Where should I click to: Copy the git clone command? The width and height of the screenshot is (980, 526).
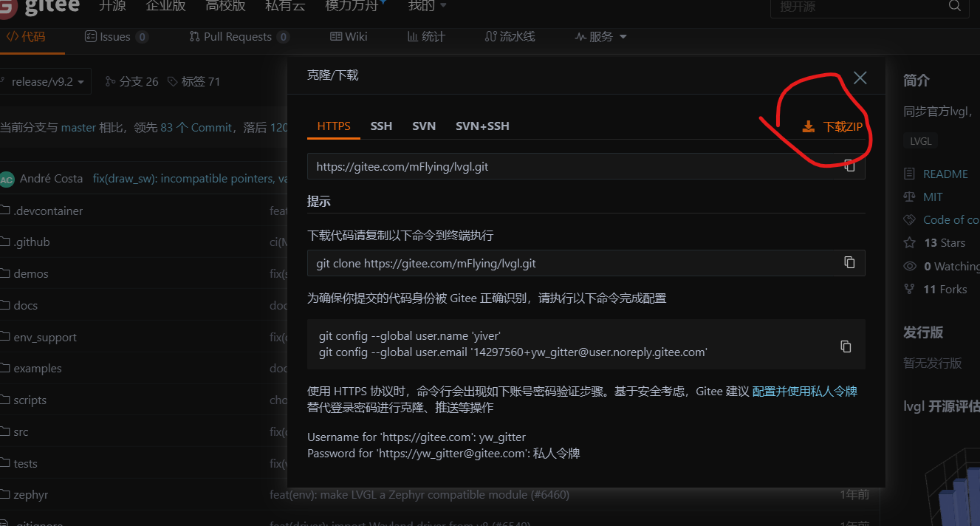click(x=849, y=263)
